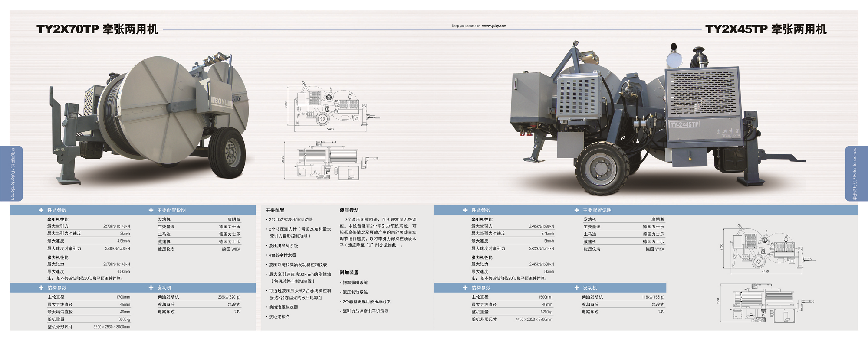868x355 pixels.
Task: Click the plus icon beside 主要配置说明 of TY2X70TP
Action: [x=151, y=210]
